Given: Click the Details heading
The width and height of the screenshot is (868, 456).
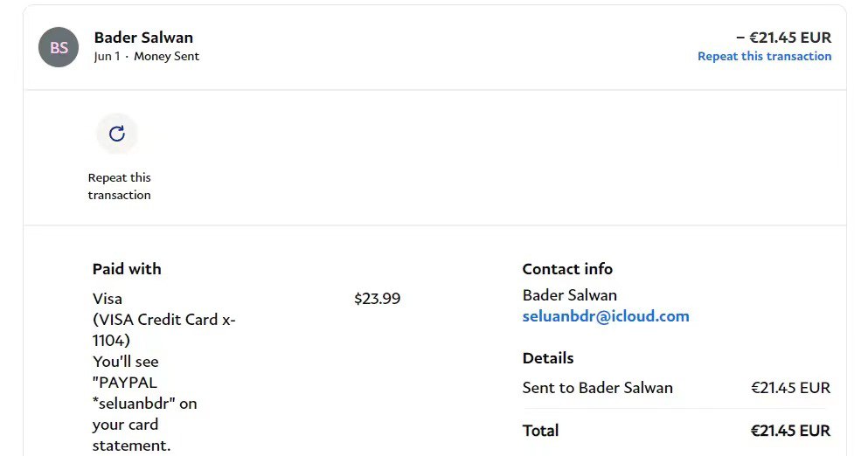Looking at the screenshot, I should [548, 358].
